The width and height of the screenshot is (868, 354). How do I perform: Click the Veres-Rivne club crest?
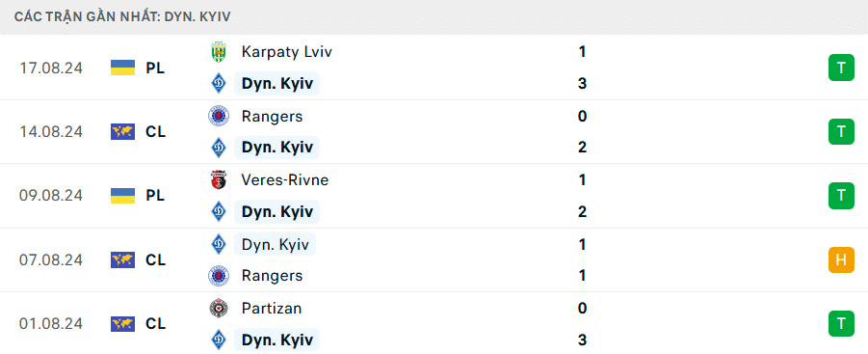(x=219, y=180)
